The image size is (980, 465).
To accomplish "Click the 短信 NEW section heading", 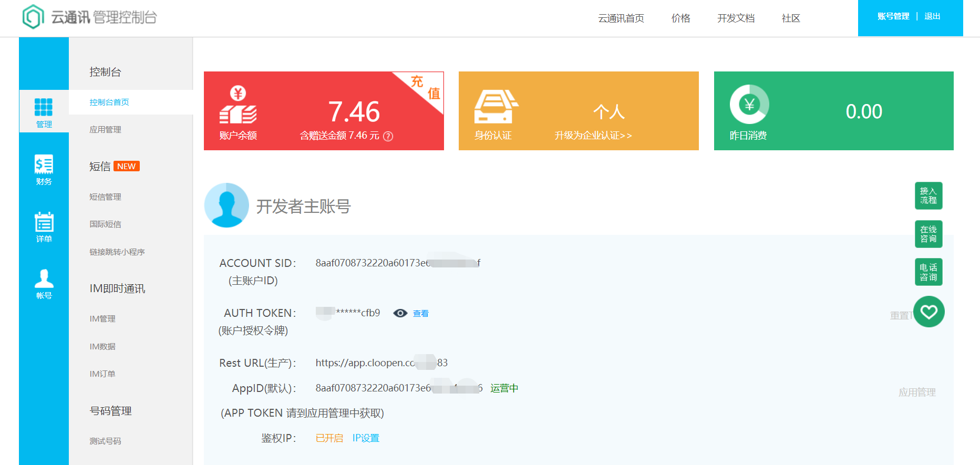I will point(114,167).
